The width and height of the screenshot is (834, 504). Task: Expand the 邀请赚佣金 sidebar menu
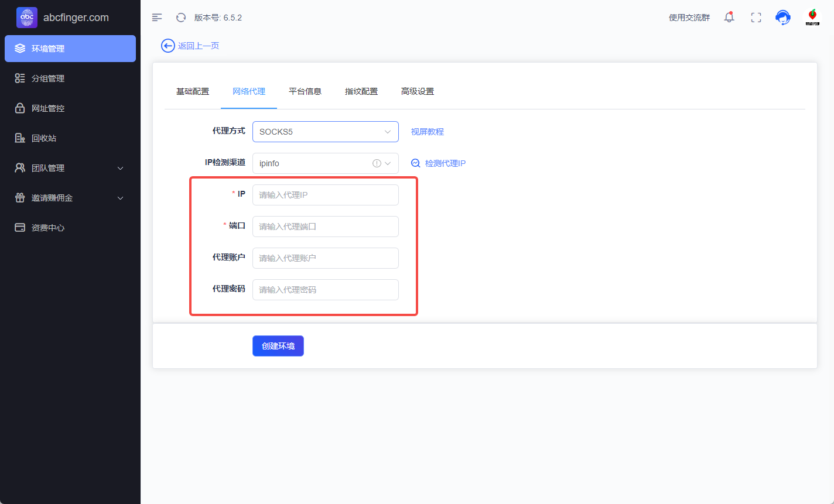[70, 198]
